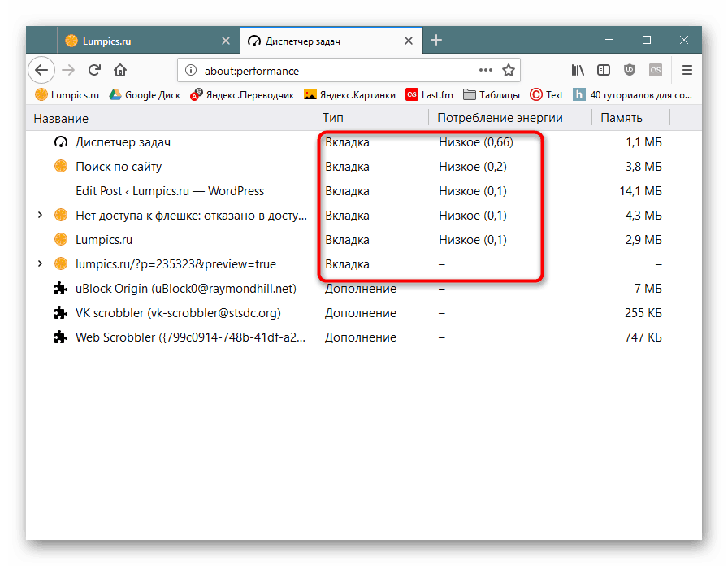Viewport: 728px width, 566px height.
Task: Click the puzzle icon beside VK scrobbler
Action: coord(61,313)
